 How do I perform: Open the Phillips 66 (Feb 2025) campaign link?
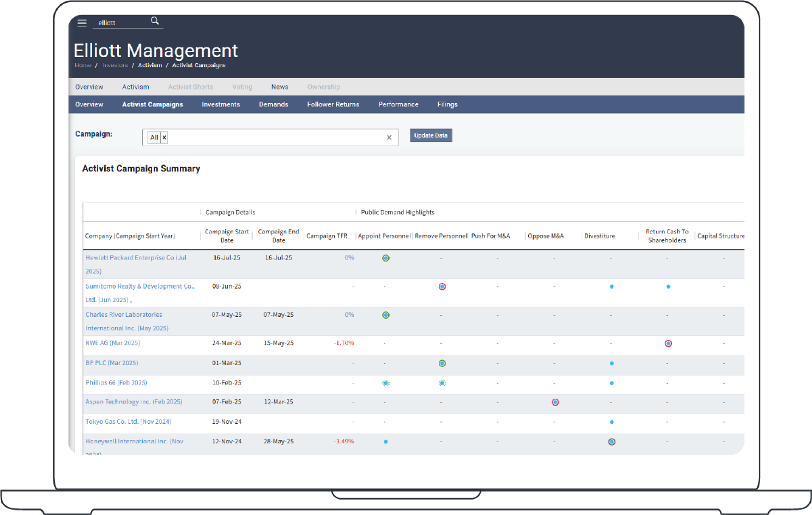click(x=116, y=382)
